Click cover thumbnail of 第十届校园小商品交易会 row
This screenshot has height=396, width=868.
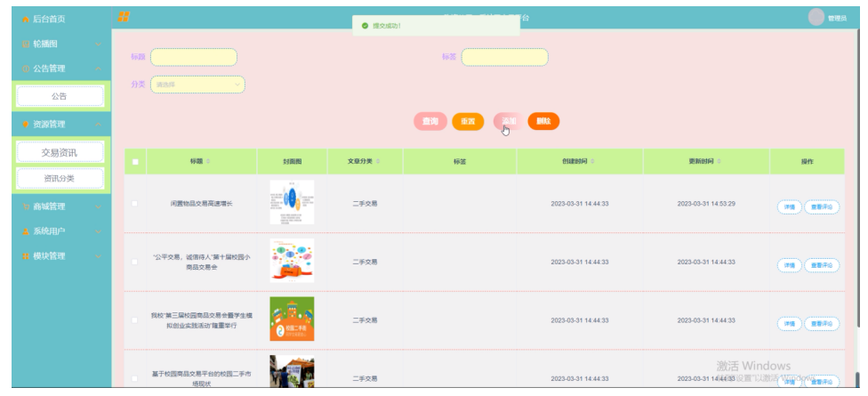coord(292,261)
